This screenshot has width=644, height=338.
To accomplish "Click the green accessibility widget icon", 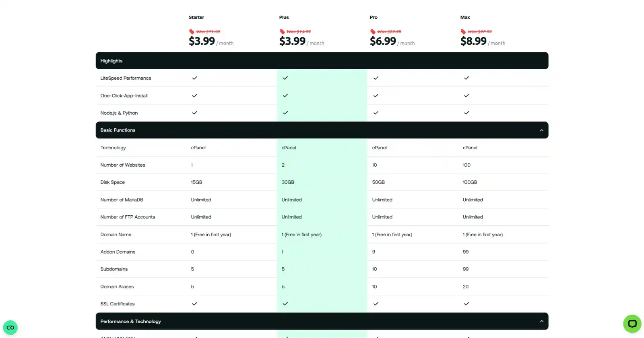I will (x=10, y=328).
